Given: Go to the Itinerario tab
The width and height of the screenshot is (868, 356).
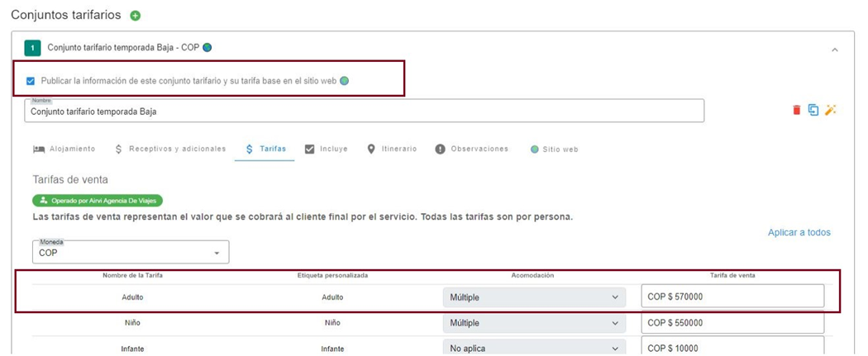Looking at the screenshot, I should tap(391, 150).
